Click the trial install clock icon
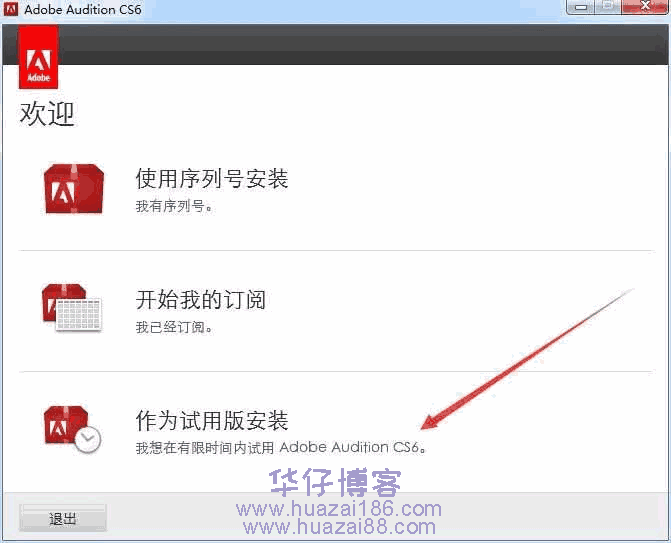This screenshot has height=543, width=671. [x=72, y=429]
